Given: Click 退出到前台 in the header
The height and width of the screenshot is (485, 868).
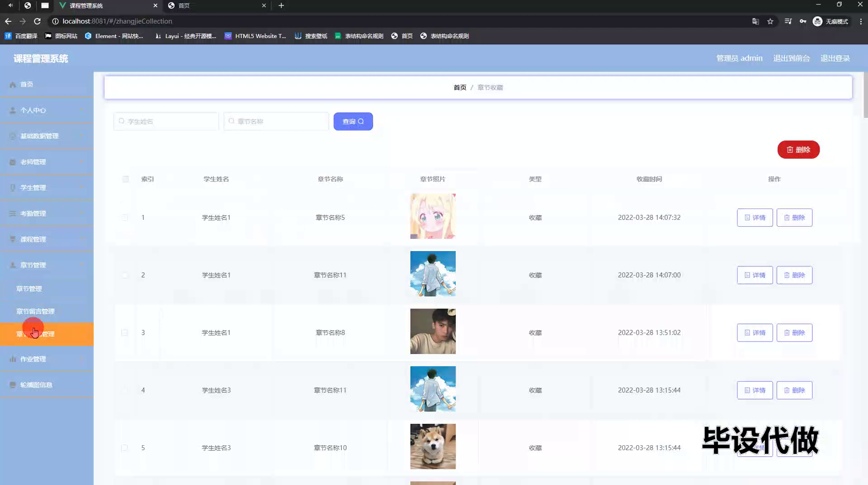Looking at the screenshot, I should [x=791, y=58].
